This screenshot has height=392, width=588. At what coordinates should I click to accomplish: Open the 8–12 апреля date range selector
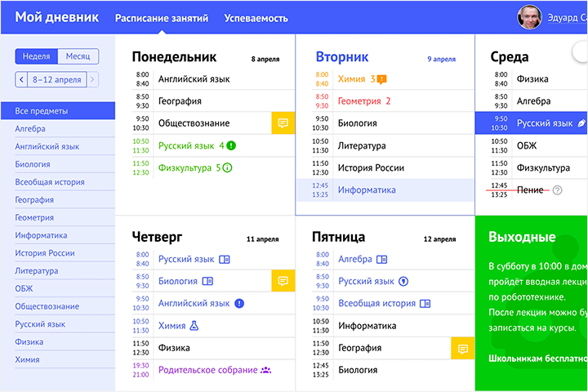click(56, 79)
